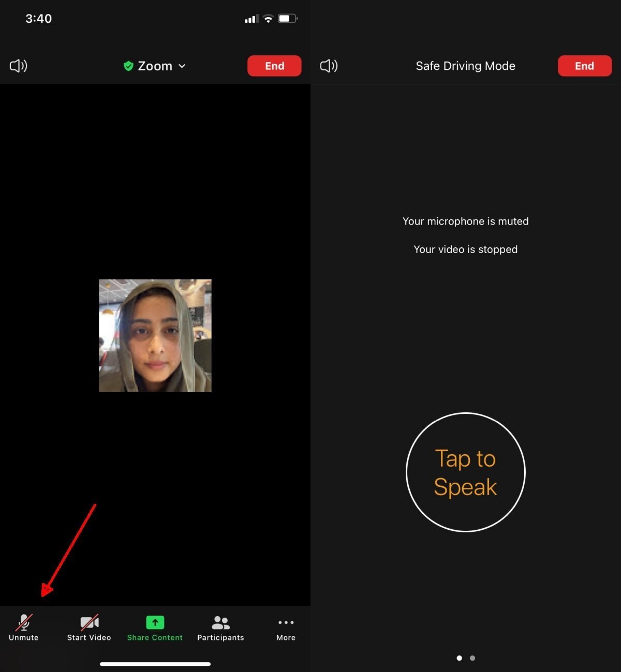Tap the More options ellipsis icon
The image size is (621, 672).
point(286,623)
